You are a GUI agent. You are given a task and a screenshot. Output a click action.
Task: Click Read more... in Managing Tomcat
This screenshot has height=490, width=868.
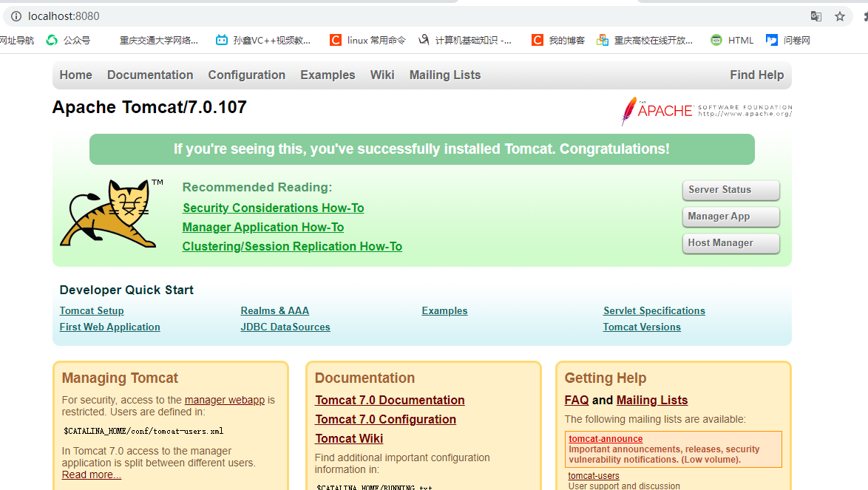coord(92,474)
